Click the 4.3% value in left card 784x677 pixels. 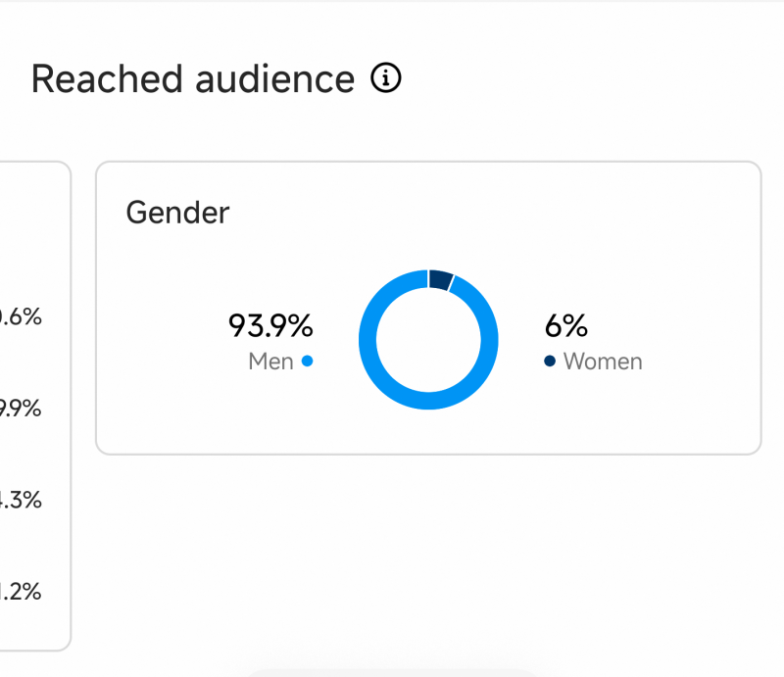21,500
